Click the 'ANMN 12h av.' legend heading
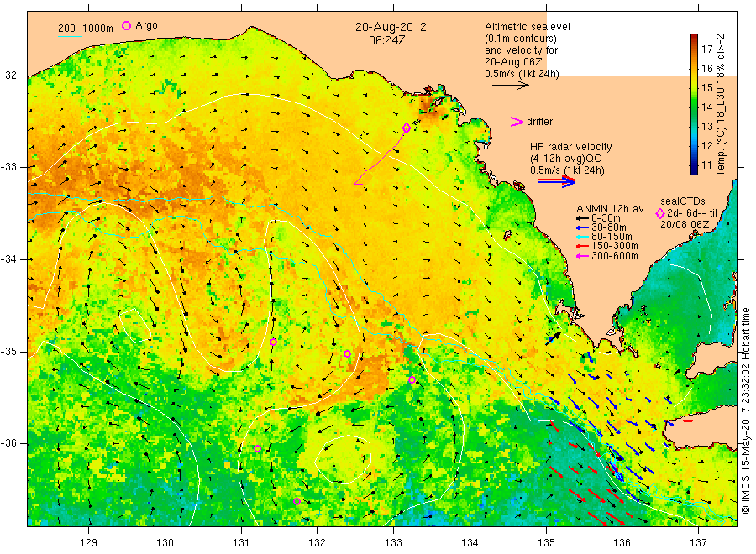Screen dimensions: 756x554 (611, 209)
